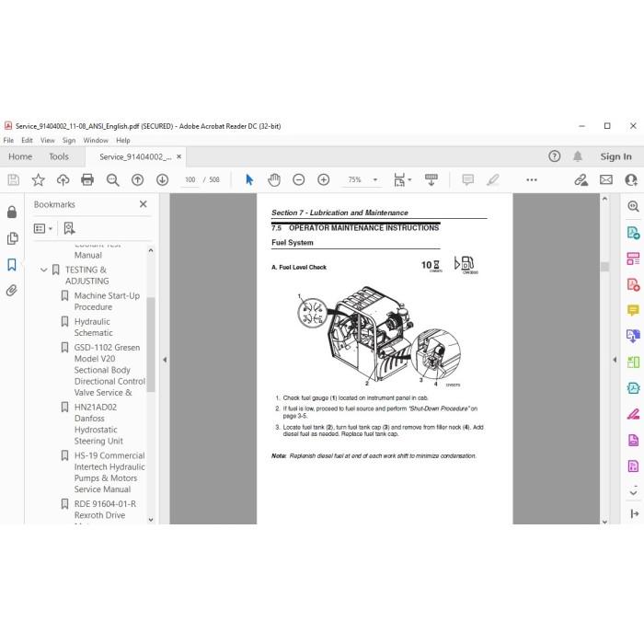The image size is (644, 644).
Task: Open the Sign menu
Action: click(x=69, y=141)
